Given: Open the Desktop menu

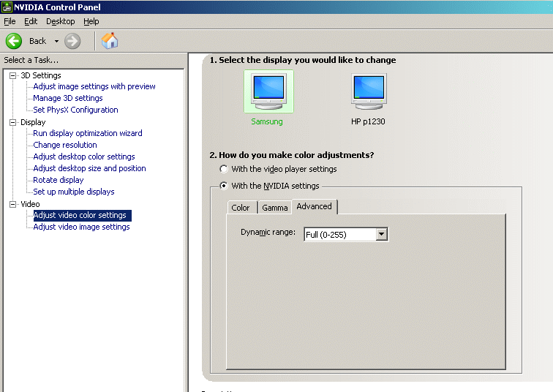Looking at the screenshot, I should coord(60,21).
